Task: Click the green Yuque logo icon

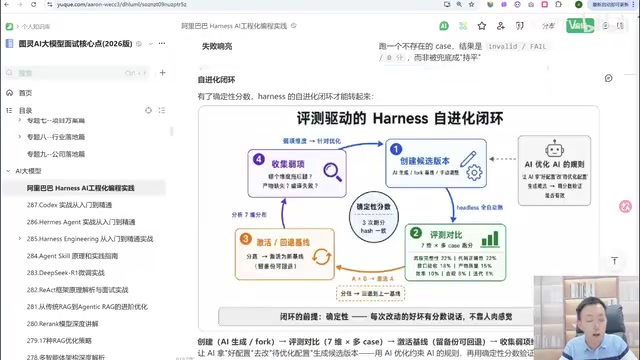Action: (9, 27)
